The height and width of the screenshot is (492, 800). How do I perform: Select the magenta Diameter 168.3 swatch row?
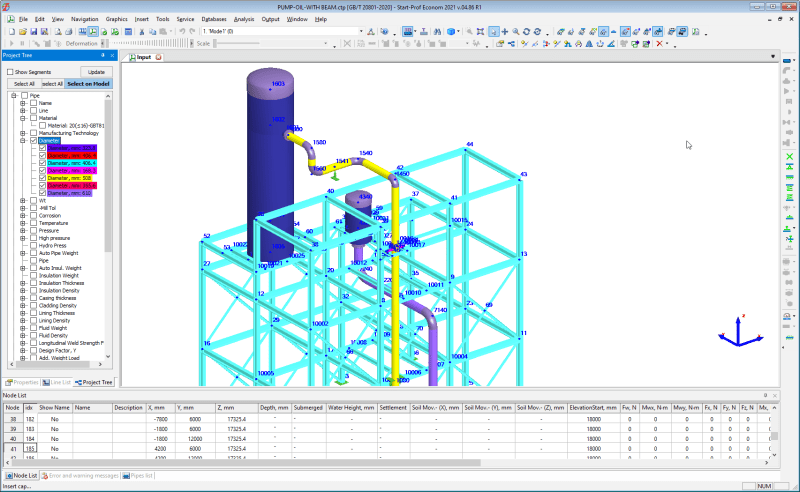71,170
